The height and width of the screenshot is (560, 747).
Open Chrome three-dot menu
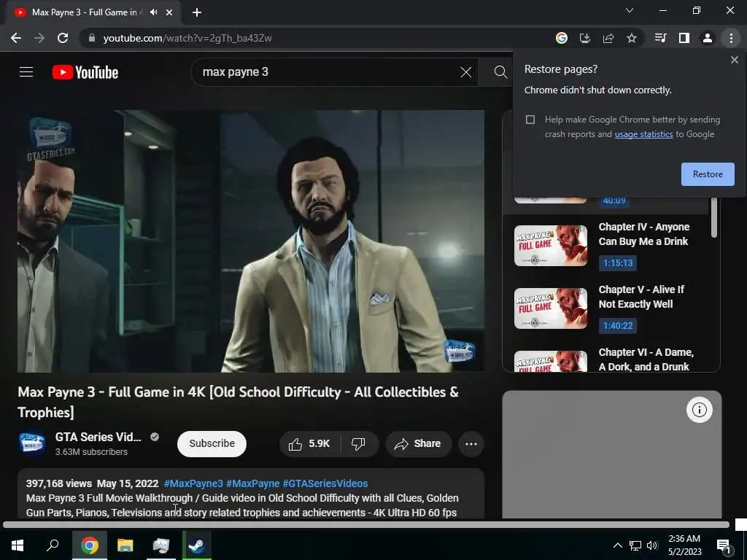[731, 38]
